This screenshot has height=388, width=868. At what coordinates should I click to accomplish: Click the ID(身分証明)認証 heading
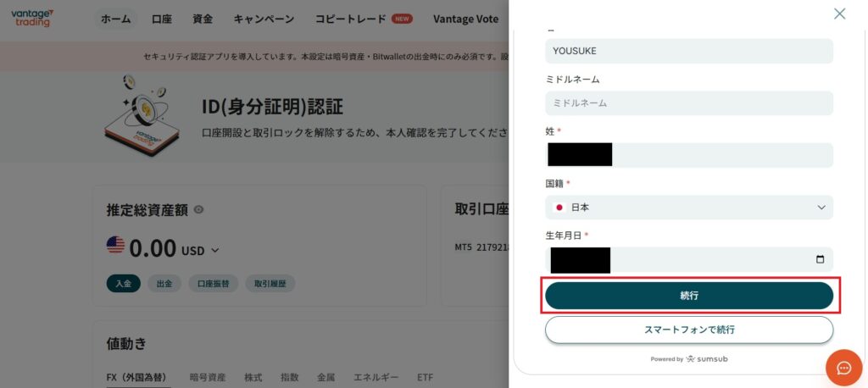click(272, 106)
